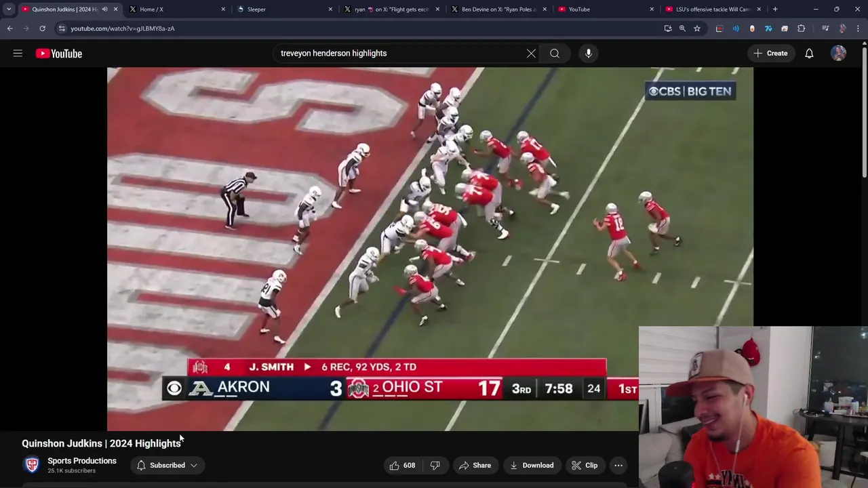Clip the video
This screenshot has width=868, height=488.
tap(585, 465)
